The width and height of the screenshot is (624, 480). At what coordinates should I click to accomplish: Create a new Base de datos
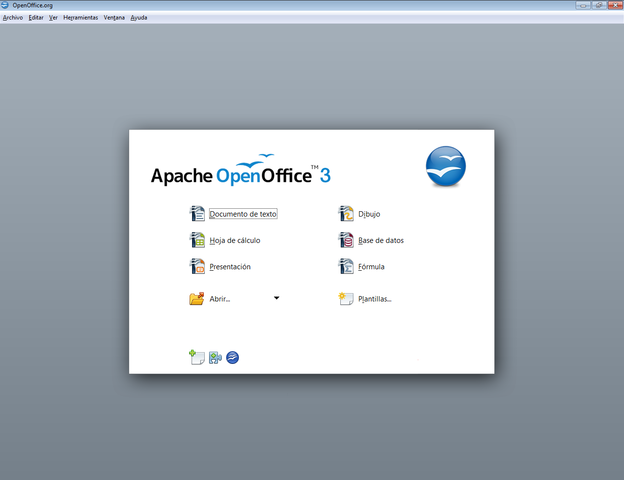click(381, 240)
